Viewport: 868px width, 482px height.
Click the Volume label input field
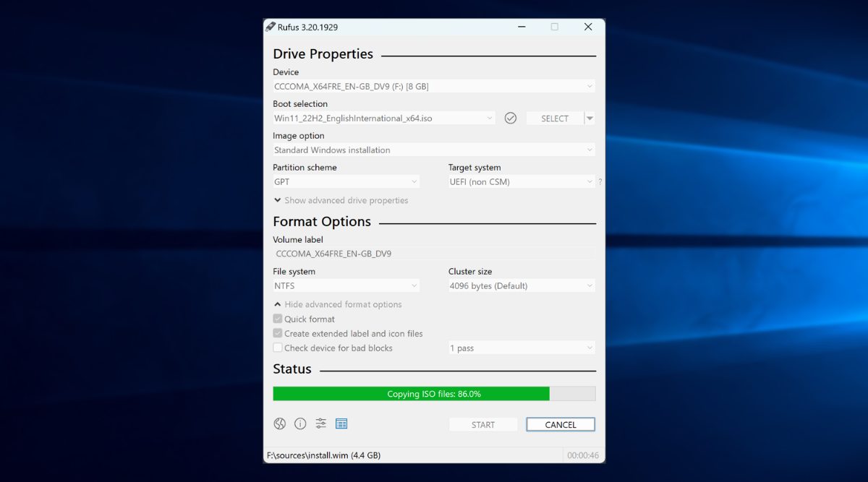pos(434,254)
